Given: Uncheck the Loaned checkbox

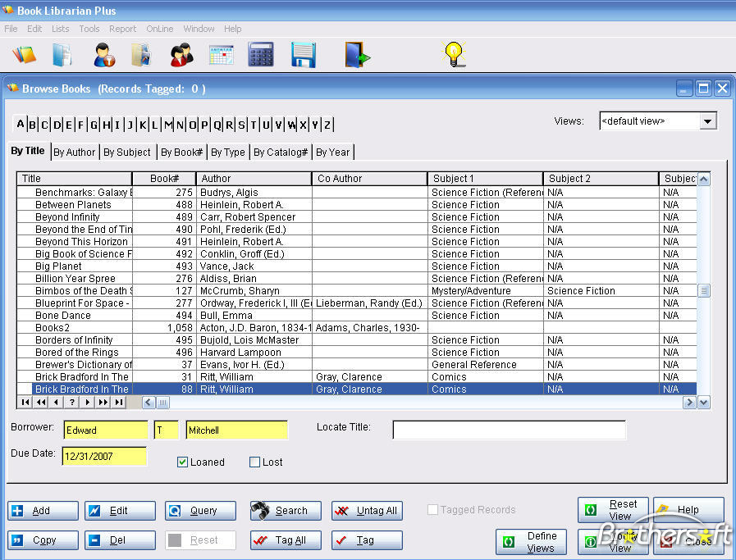Looking at the screenshot, I should tap(183, 462).
